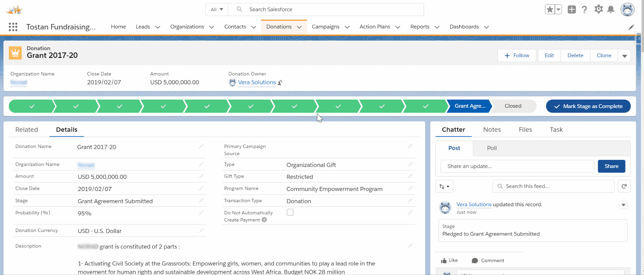The height and width of the screenshot is (275, 644).
Task: Open the Help question mark icon
Action: [584, 9]
